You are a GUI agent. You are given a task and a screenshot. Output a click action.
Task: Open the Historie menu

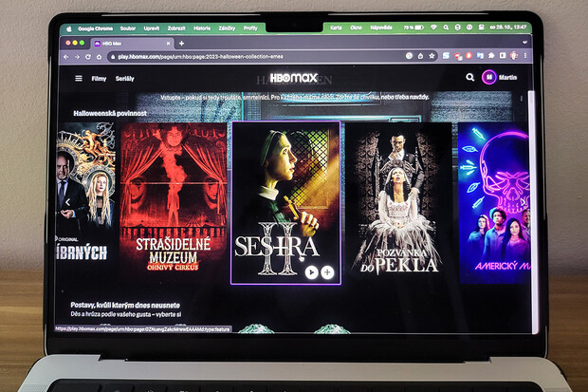coord(202,28)
